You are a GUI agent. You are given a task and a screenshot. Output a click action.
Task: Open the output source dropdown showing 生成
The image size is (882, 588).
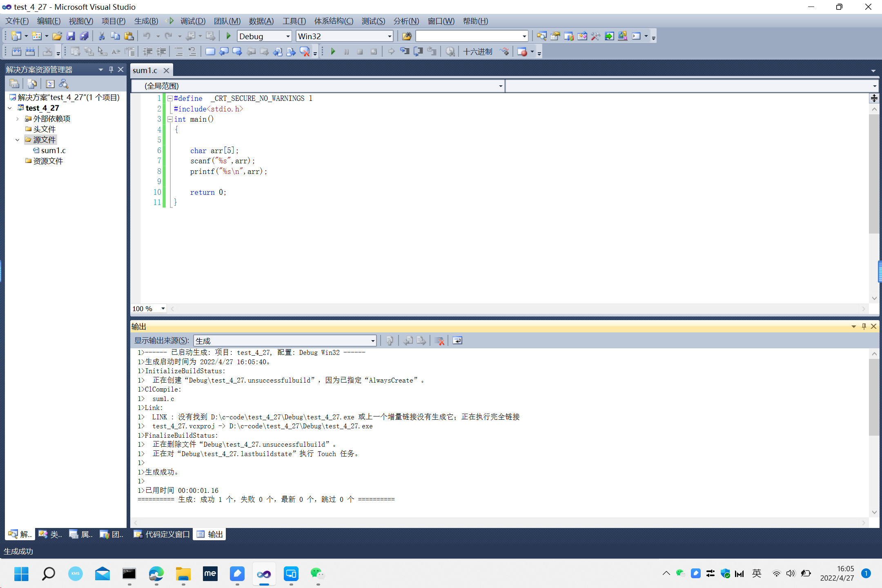(373, 341)
